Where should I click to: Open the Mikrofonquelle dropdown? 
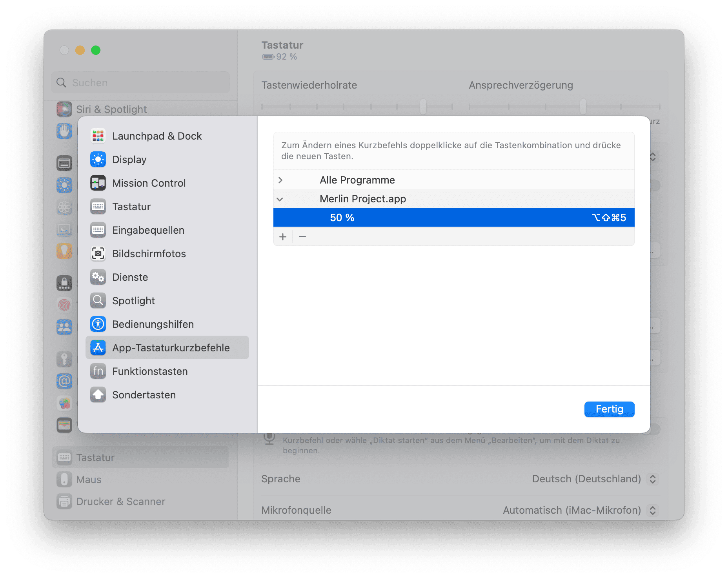(x=652, y=510)
